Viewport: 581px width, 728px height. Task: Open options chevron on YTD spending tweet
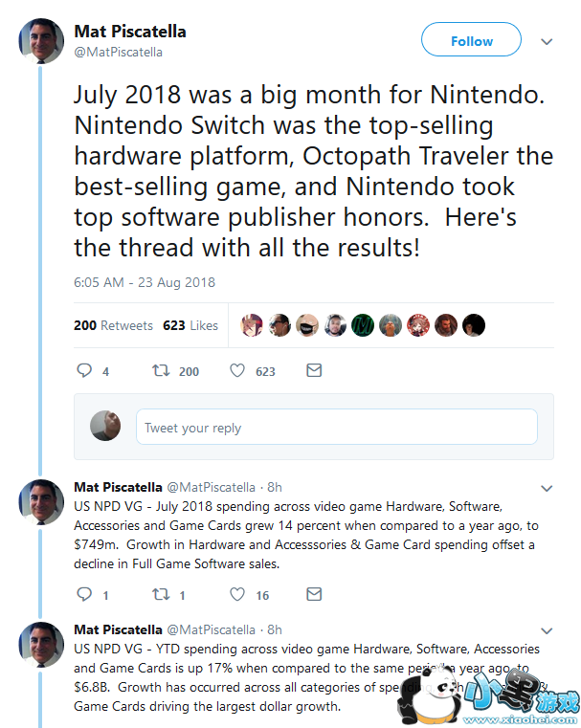pyautogui.click(x=547, y=630)
